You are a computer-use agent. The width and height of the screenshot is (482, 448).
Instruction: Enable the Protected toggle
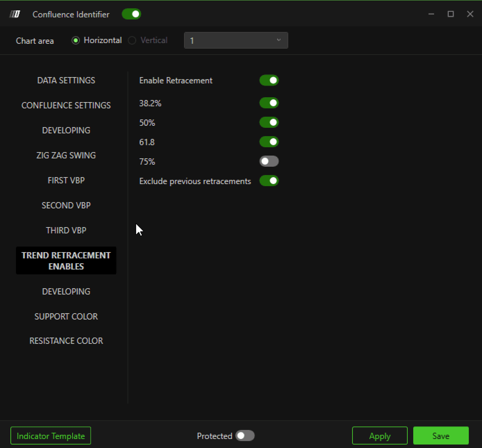[245, 436]
